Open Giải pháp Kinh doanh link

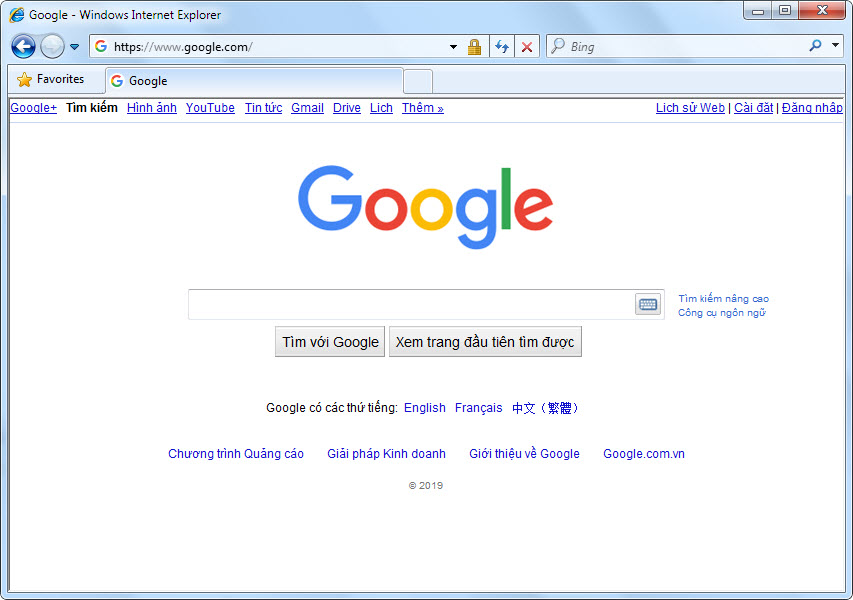click(x=386, y=454)
